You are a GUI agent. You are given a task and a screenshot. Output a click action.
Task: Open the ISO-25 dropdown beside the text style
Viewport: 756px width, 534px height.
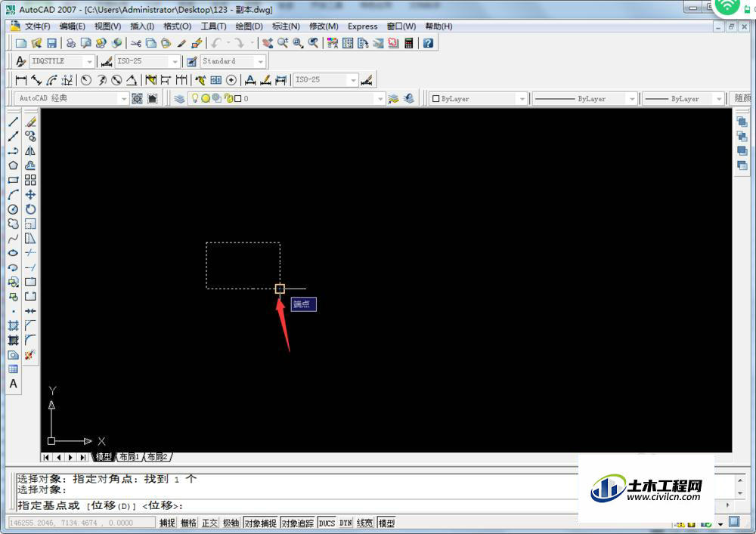(175, 62)
